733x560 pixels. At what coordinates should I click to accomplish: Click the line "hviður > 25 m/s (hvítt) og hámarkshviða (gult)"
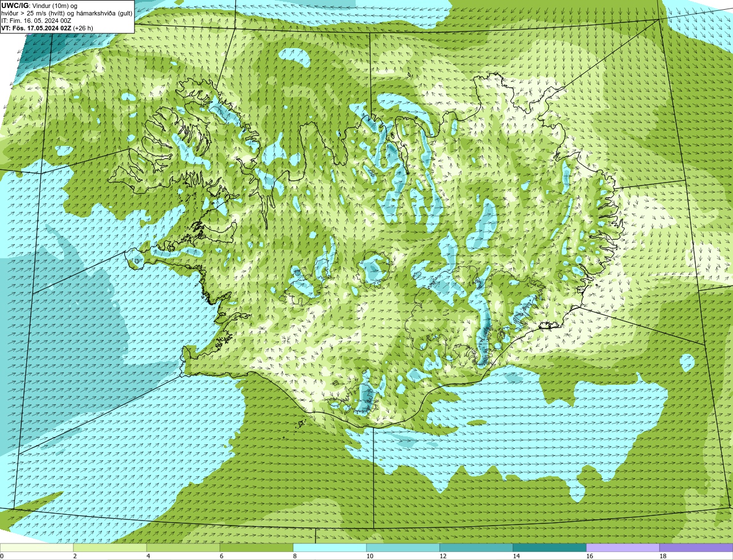[x=66, y=13]
